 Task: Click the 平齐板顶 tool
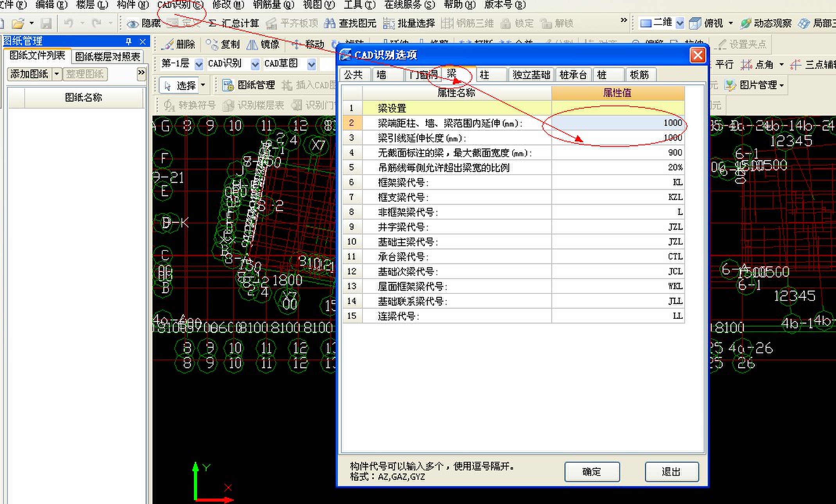292,23
